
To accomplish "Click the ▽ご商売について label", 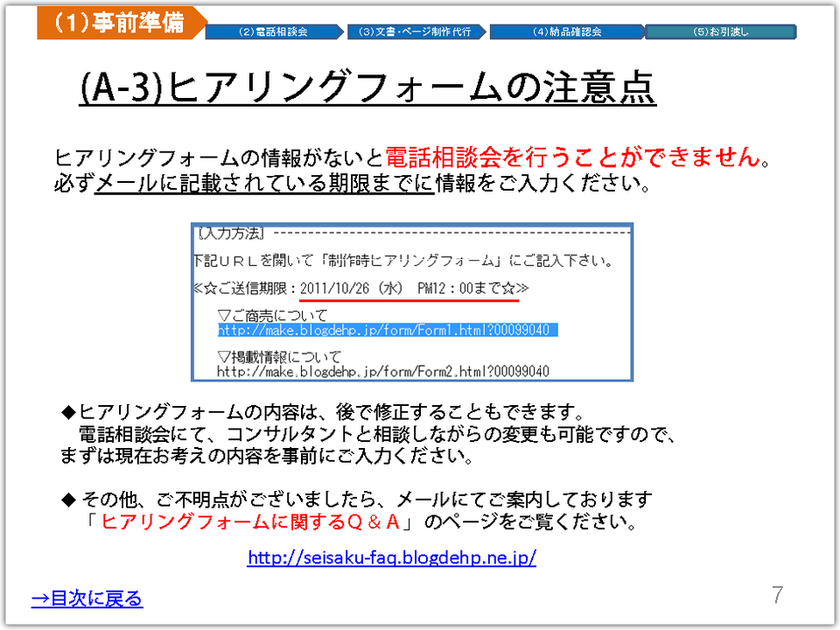I will 272,315.
